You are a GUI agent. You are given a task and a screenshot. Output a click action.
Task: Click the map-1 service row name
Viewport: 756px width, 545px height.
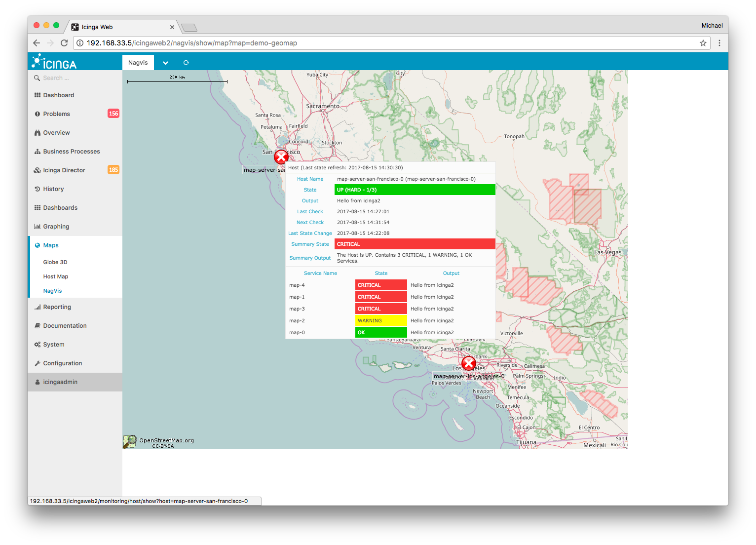[297, 297]
